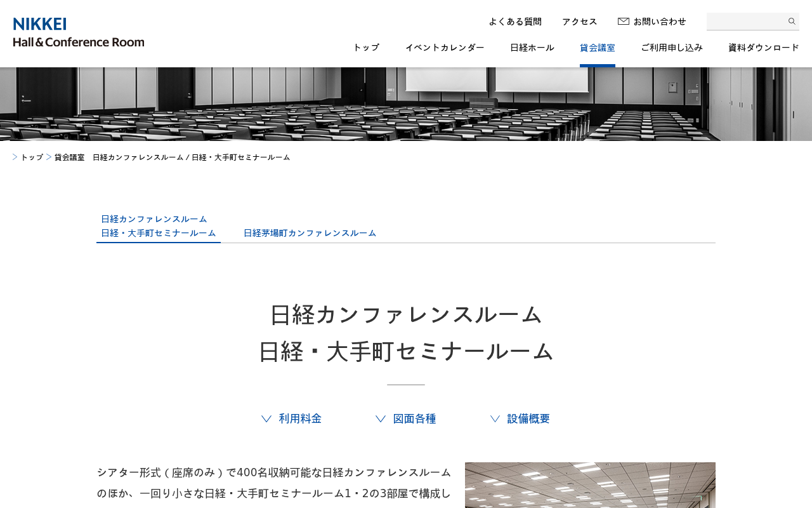Click the 日経カンファレンスルーム main heading
The image size is (812, 508).
click(406, 333)
